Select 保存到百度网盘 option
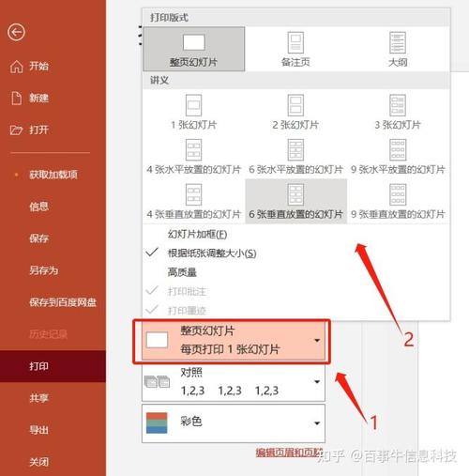The width and height of the screenshot is (469, 476). click(x=63, y=302)
